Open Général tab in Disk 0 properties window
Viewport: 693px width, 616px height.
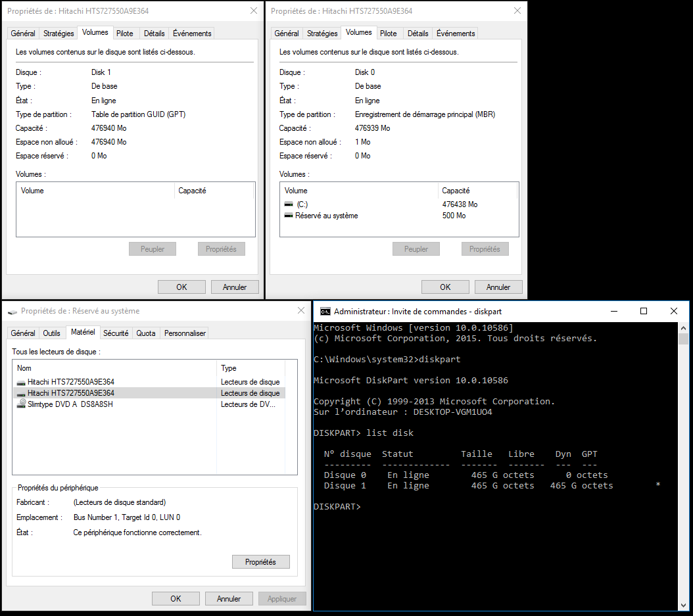click(287, 33)
